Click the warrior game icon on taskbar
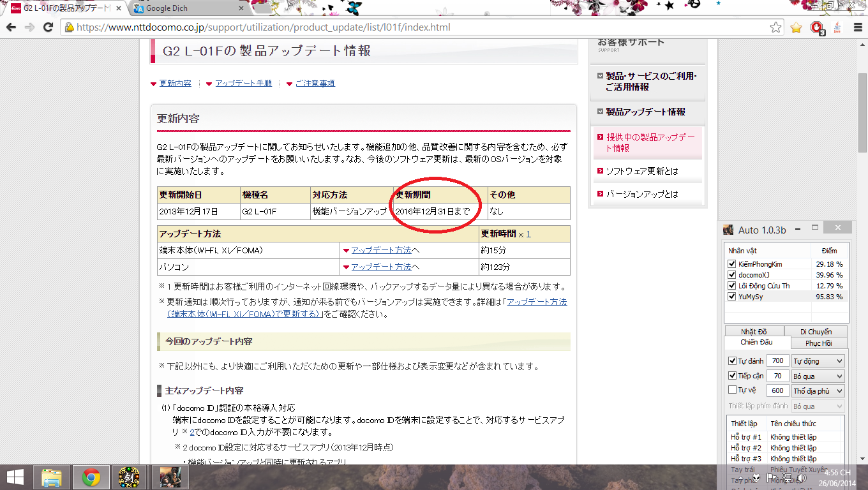The height and width of the screenshot is (490, 868). 169,477
